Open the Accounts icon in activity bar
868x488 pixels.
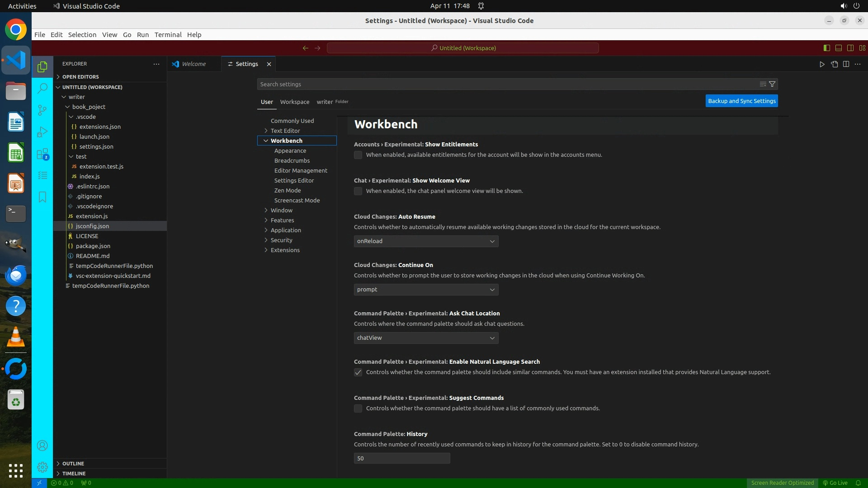[42, 446]
